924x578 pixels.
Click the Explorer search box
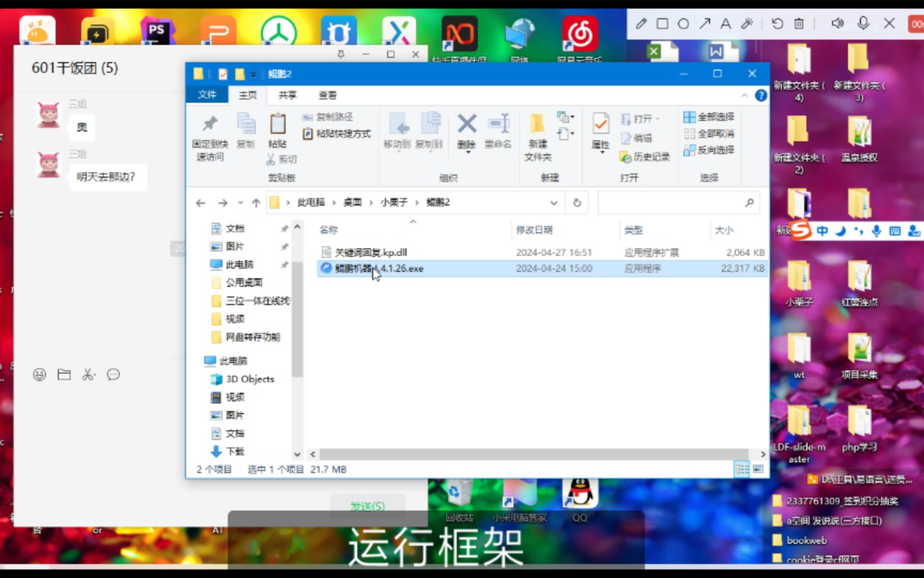(679, 203)
